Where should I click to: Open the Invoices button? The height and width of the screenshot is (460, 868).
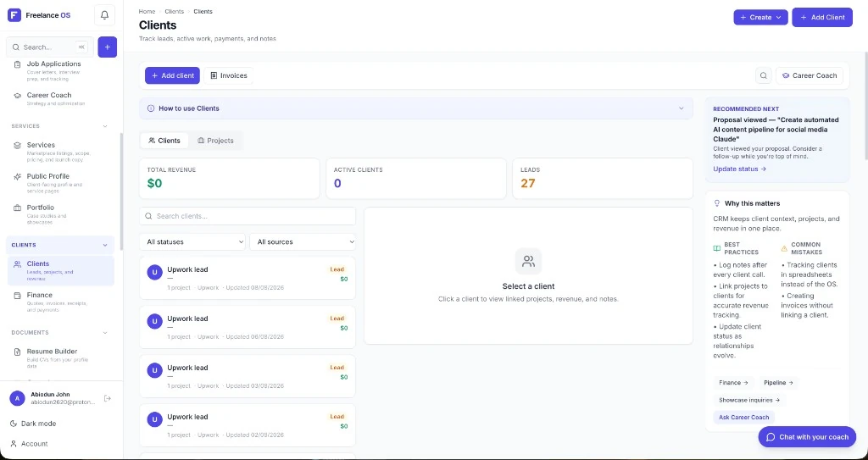pos(229,75)
